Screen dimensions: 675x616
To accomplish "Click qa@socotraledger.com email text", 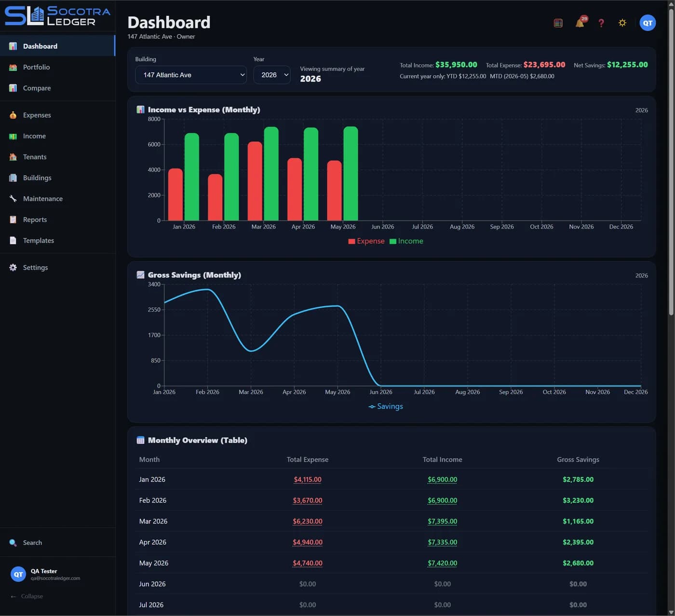I will pos(55,578).
